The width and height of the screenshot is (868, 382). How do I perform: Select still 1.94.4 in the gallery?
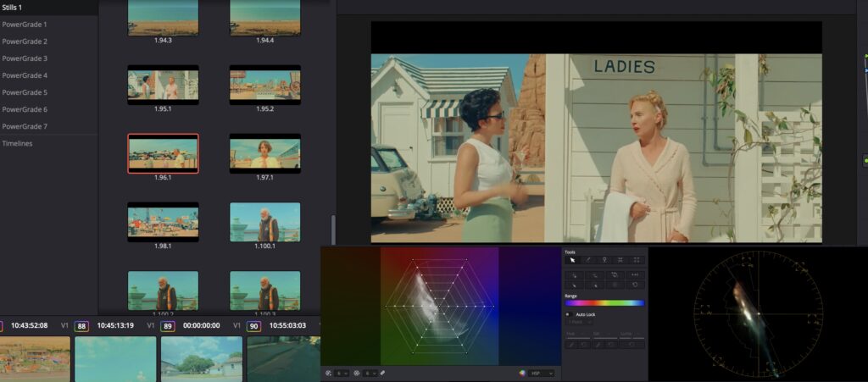265,18
